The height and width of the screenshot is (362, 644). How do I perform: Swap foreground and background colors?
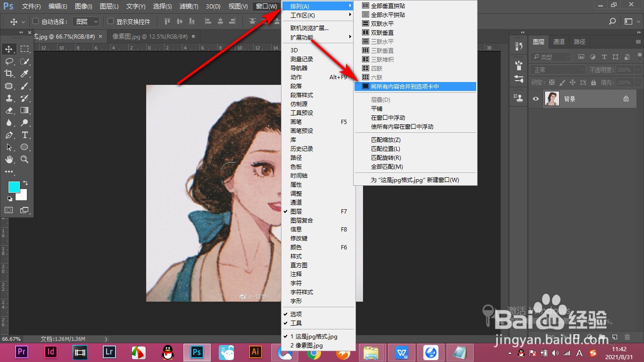pyautogui.click(x=25, y=183)
